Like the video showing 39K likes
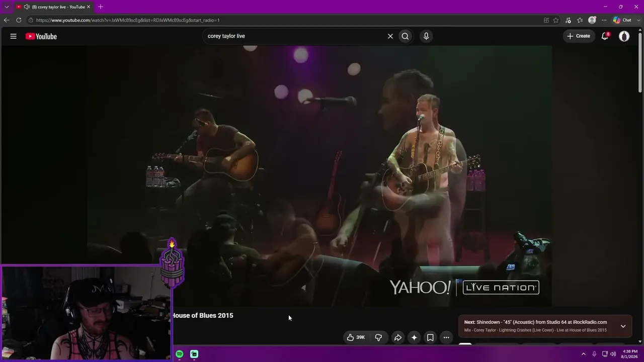644x362 pixels. (356, 337)
